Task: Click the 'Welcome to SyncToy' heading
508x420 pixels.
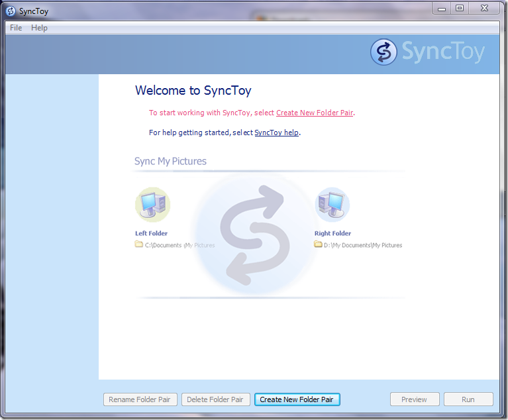Action: pos(193,90)
